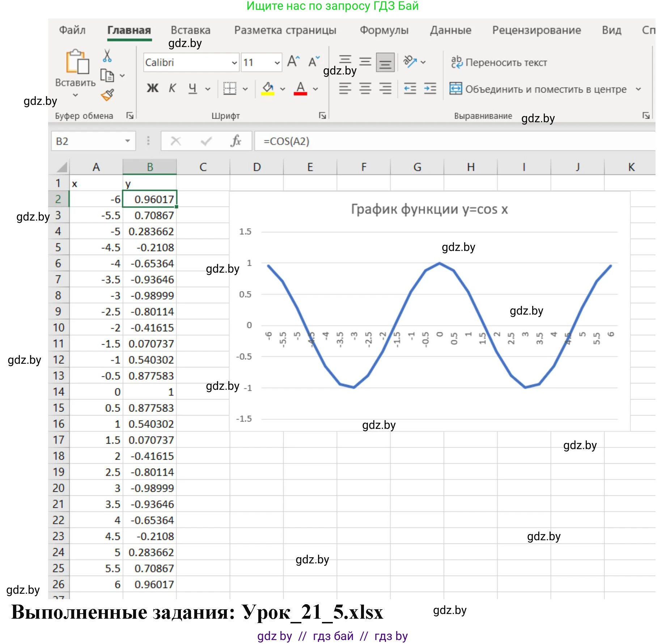
Task: Click the Copy icon in clipboard group
Action: 107,76
